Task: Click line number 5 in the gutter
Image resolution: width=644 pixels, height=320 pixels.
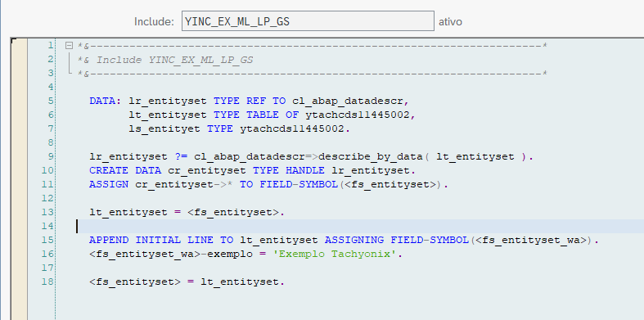Action: (50, 101)
